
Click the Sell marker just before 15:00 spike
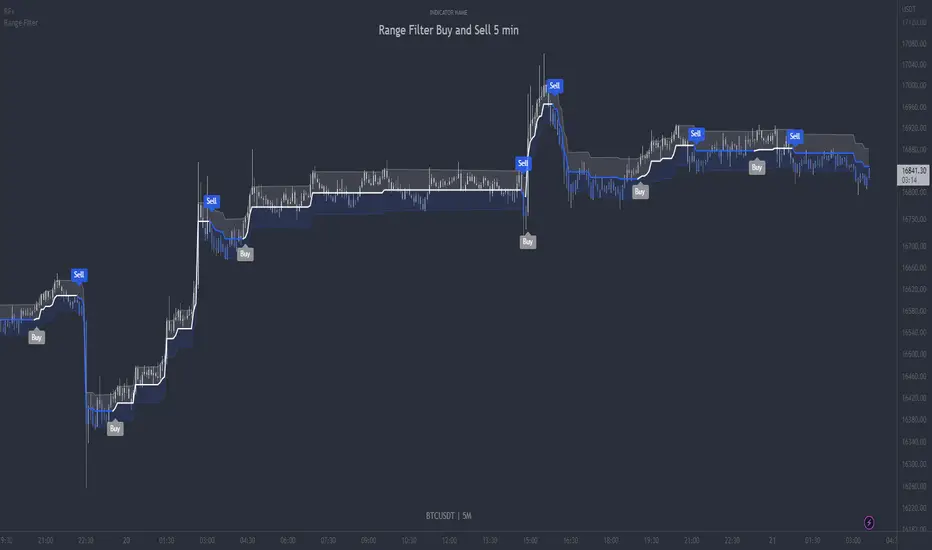(x=523, y=163)
